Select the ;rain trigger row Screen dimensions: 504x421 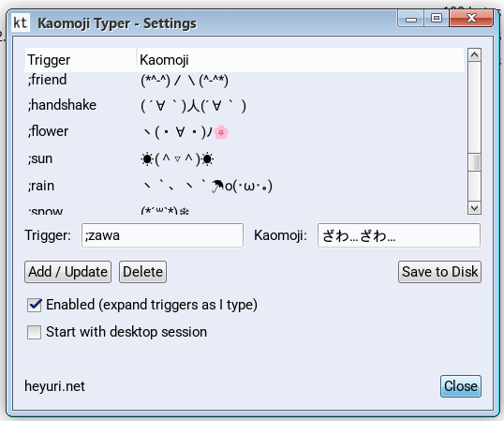click(245, 186)
